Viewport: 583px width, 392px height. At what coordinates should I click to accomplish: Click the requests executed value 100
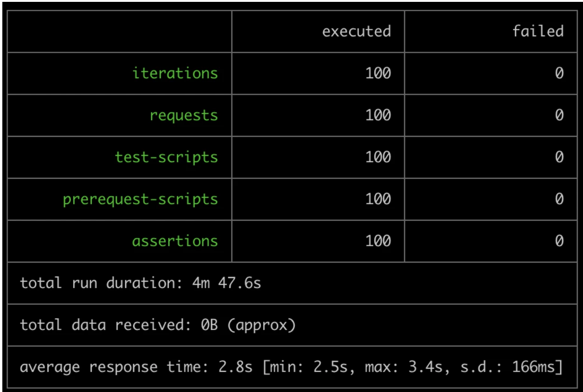(x=378, y=115)
